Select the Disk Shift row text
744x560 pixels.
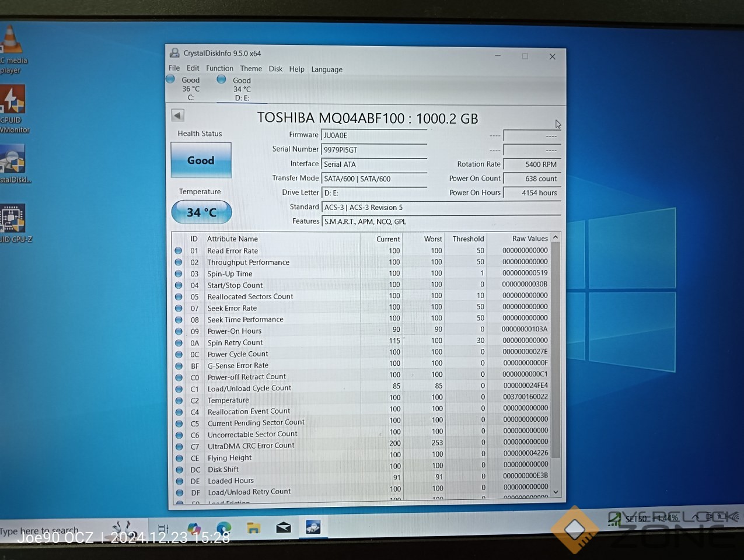tap(223, 470)
